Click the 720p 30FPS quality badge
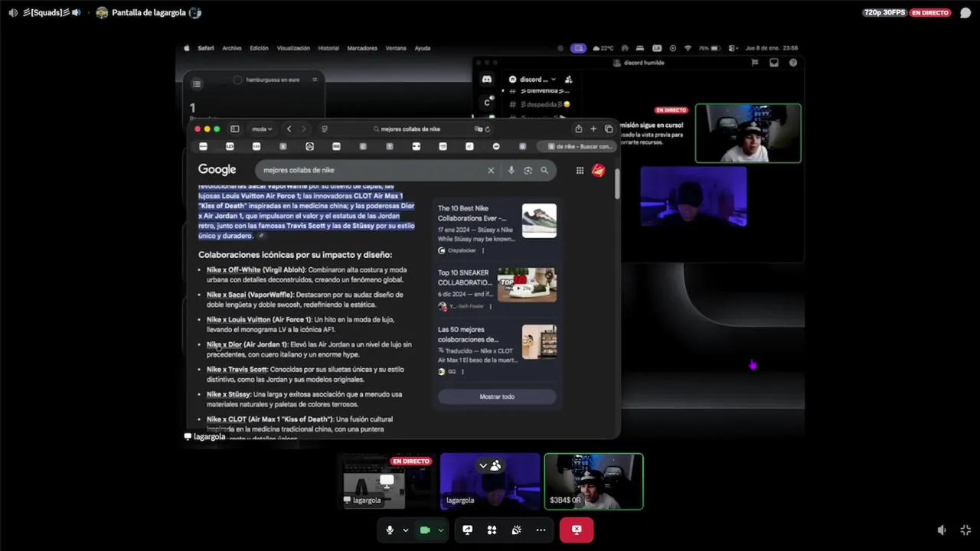 [884, 12]
